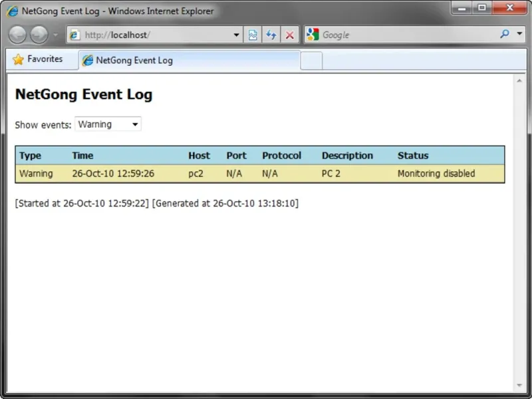Minimize the Internet Explorer window
Image resolution: width=532 pixels, height=399 pixels.
pos(462,7)
